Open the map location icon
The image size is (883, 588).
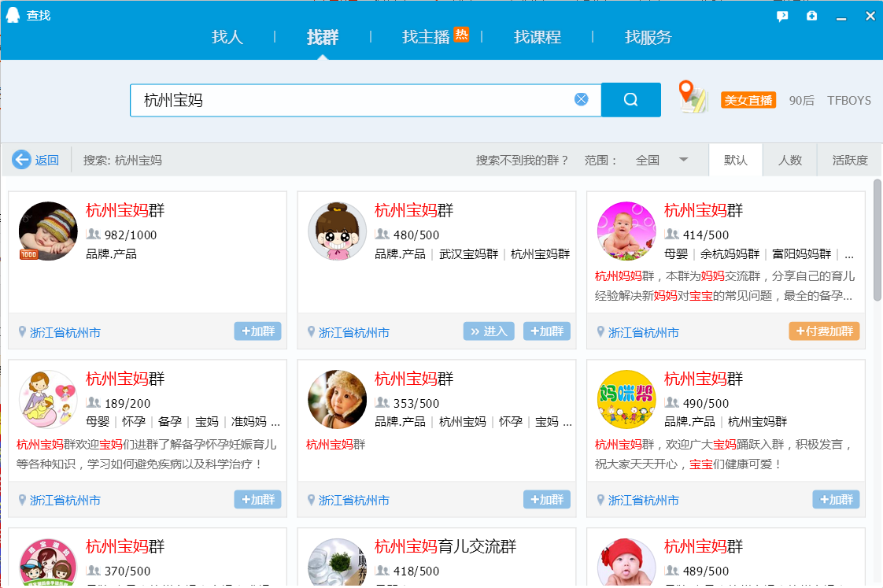(692, 97)
